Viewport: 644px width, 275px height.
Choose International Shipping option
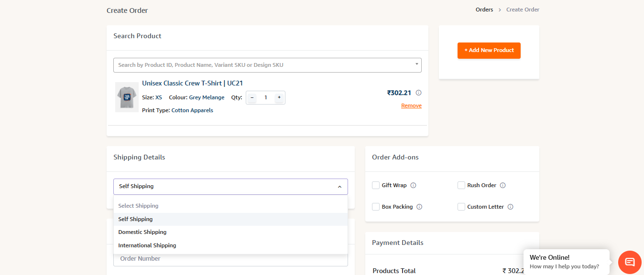pos(147,245)
